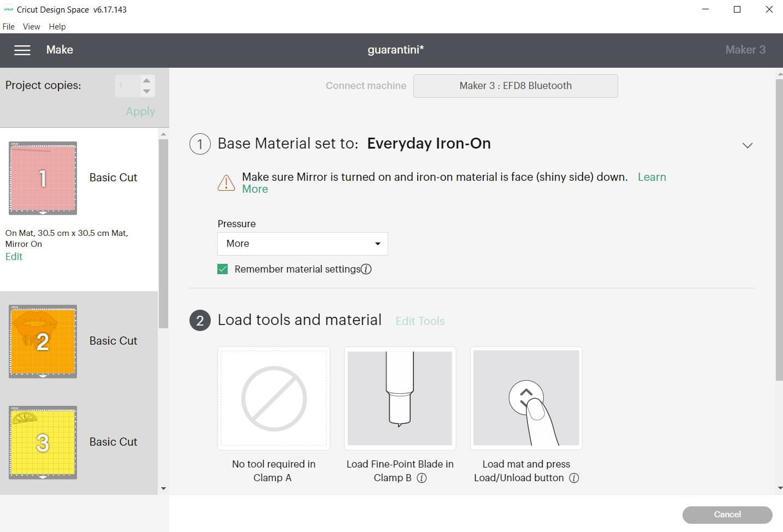
Task: Click the no-tool Clamp A illustration
Action: pos(274,398)
